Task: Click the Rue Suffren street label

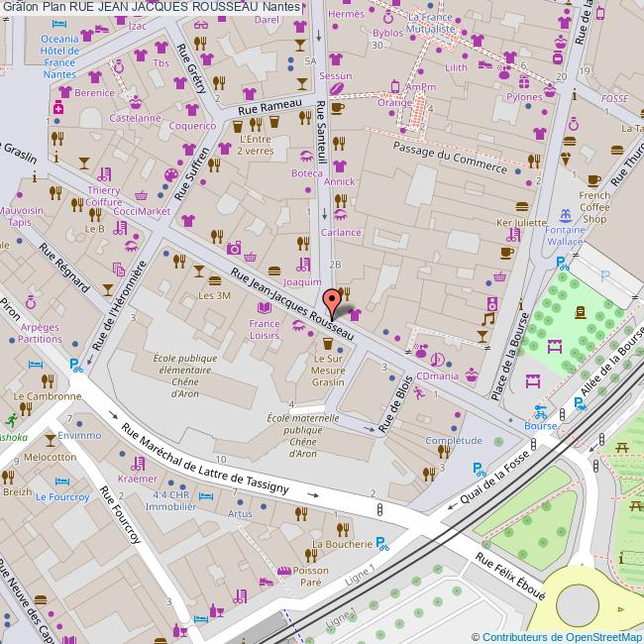Action: tap(192, 174)
